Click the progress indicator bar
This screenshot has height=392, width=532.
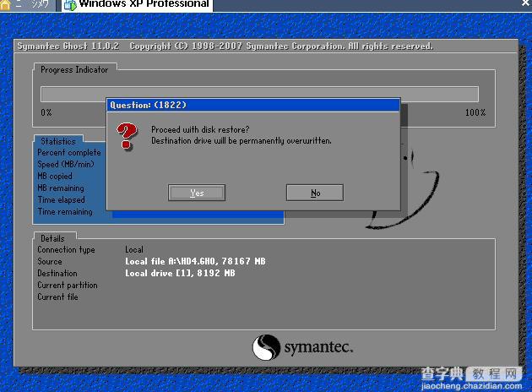click(x=259, y=94)
